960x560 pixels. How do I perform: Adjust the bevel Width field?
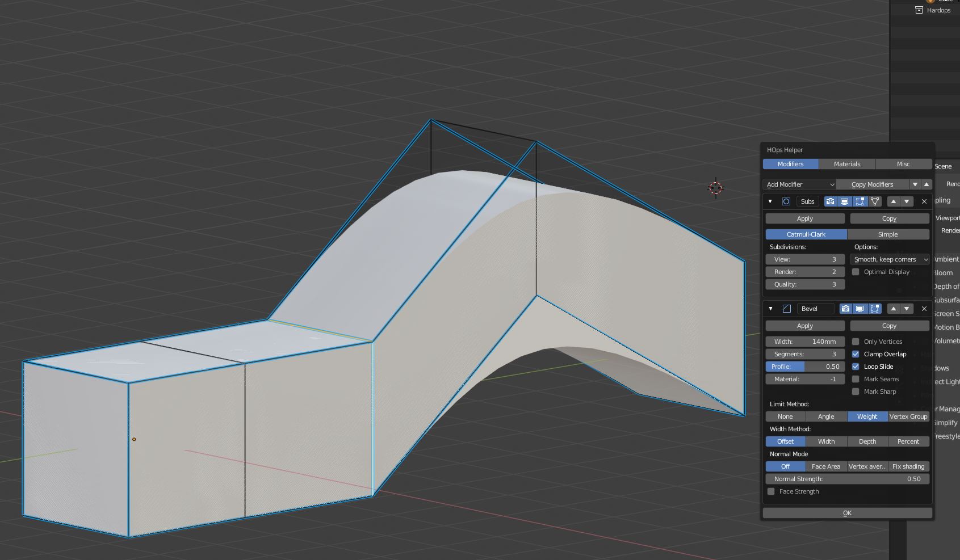point(805,342)
